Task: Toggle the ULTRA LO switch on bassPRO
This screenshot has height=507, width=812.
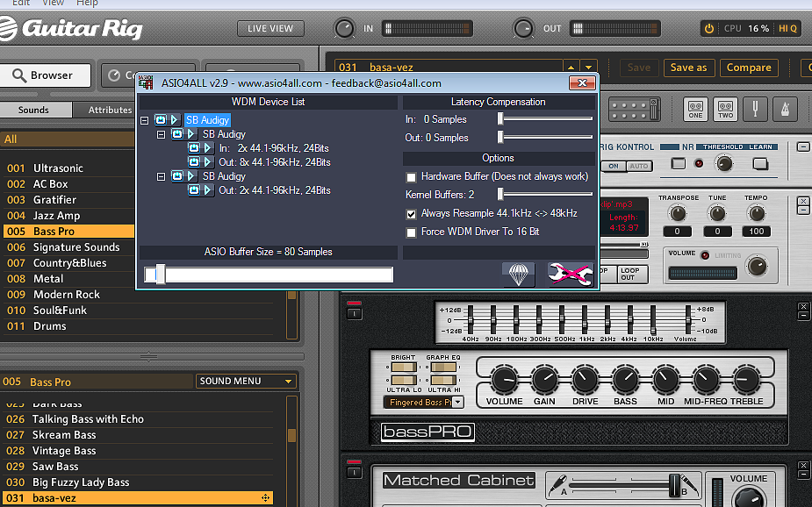Action: click(x=404, y=381)
